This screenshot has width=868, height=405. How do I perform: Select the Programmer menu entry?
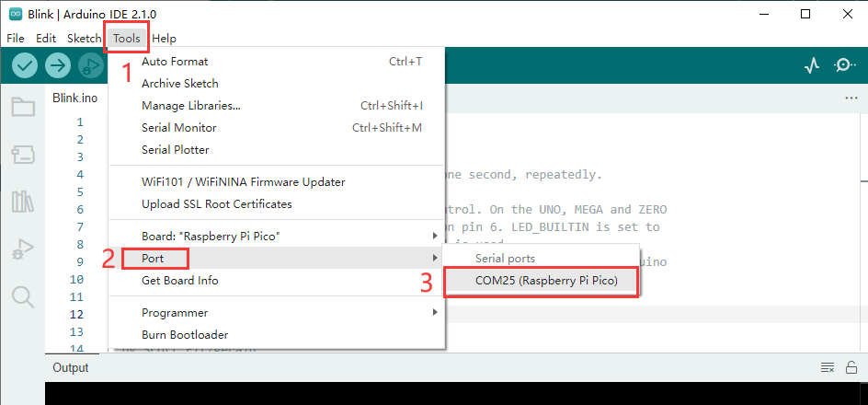click(277, 312)
